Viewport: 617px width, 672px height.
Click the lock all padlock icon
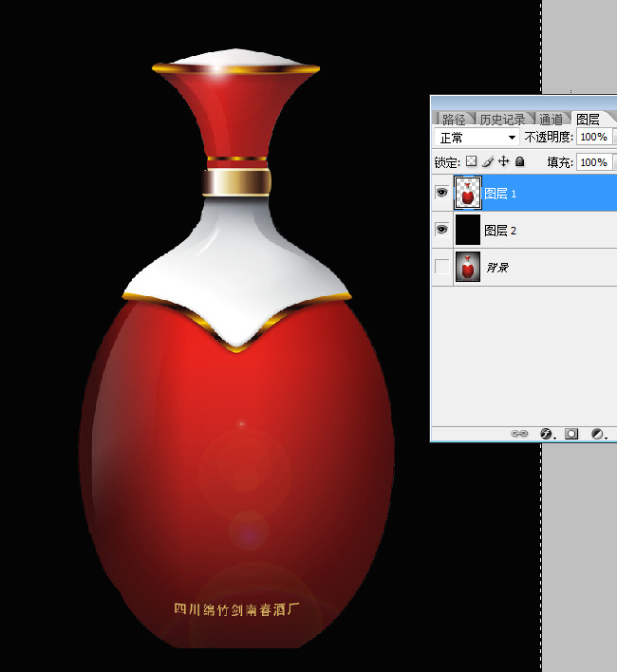coord(520,162)
